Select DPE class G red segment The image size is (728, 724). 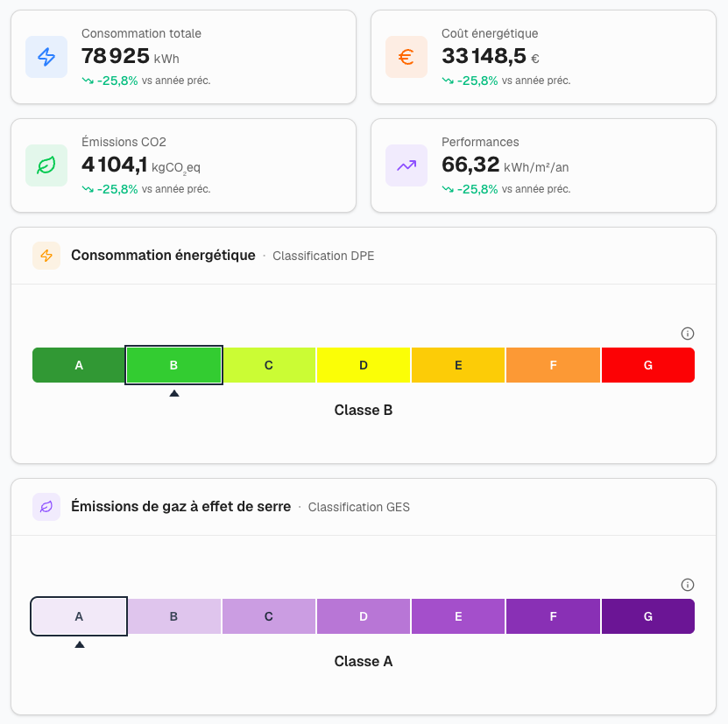pos(648,365)
